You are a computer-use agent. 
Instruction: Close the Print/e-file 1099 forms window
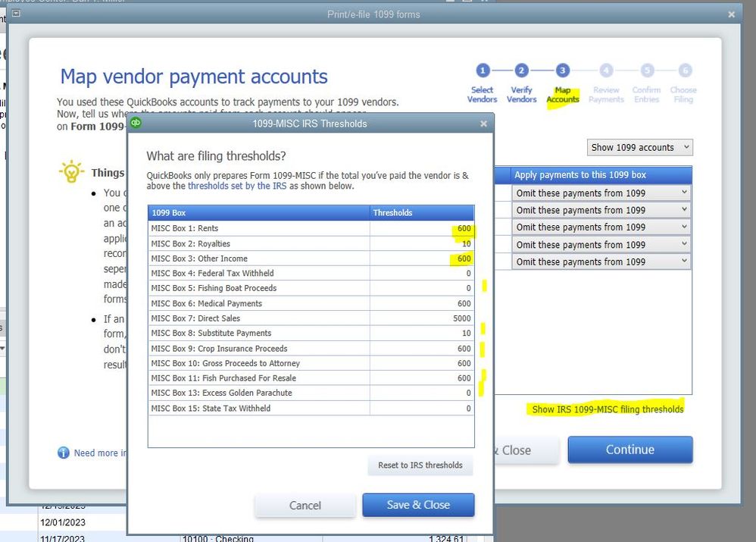pyautogui.click(x=732, y=14)
